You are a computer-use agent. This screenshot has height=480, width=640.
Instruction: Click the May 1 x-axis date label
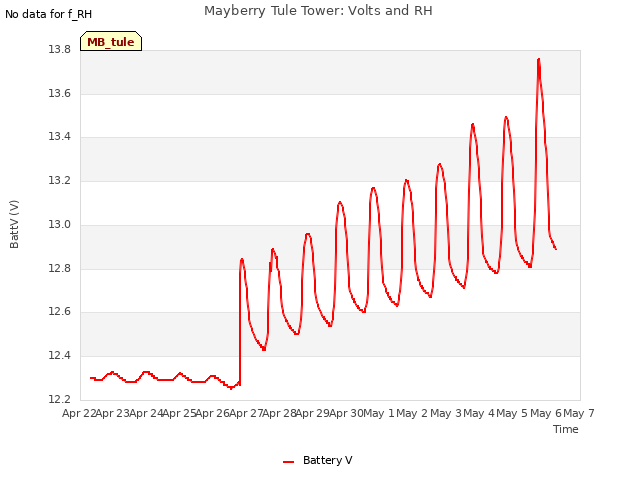point(379,413)
